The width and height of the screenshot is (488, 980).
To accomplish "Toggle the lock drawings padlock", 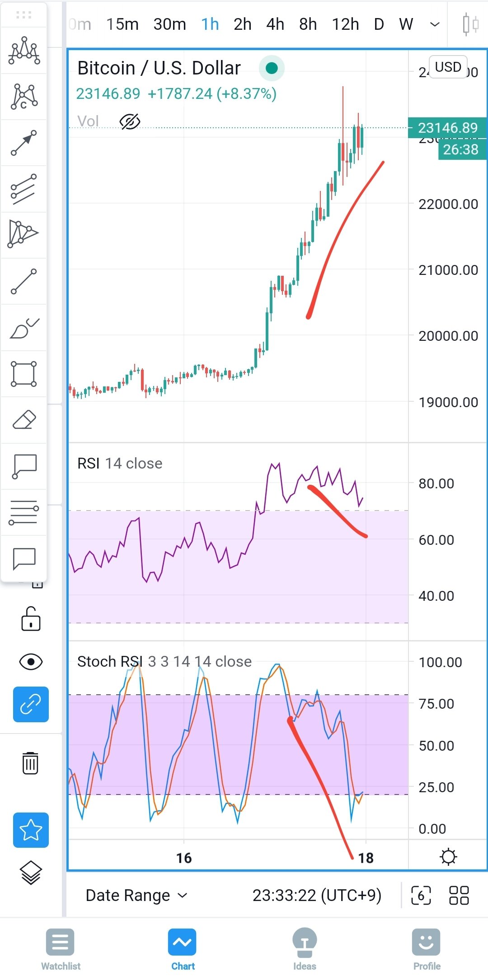I will (x=31, y=619).
